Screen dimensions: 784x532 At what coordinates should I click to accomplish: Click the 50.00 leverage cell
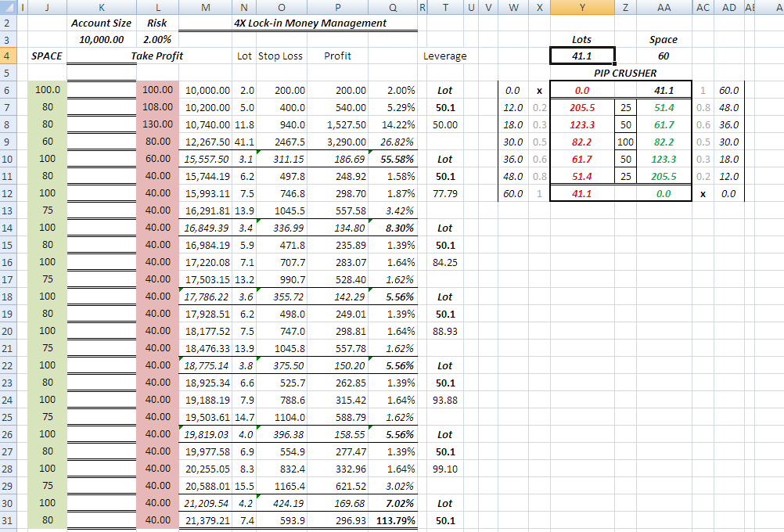(445, 124)
